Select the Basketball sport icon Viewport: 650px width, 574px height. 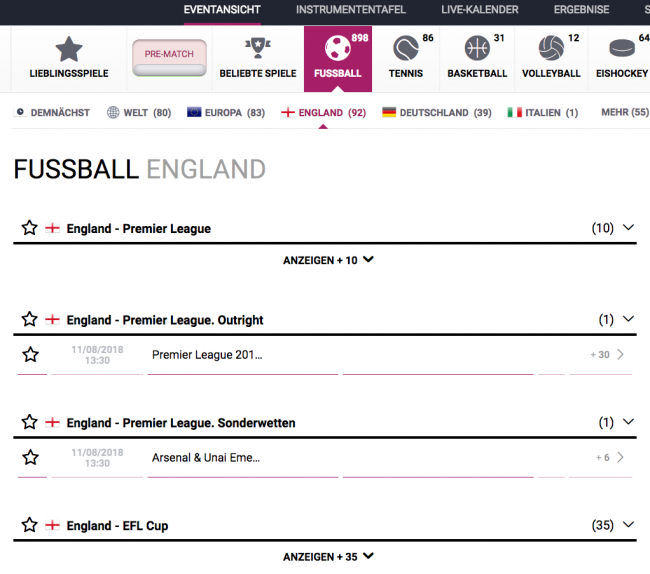[477, 48]
